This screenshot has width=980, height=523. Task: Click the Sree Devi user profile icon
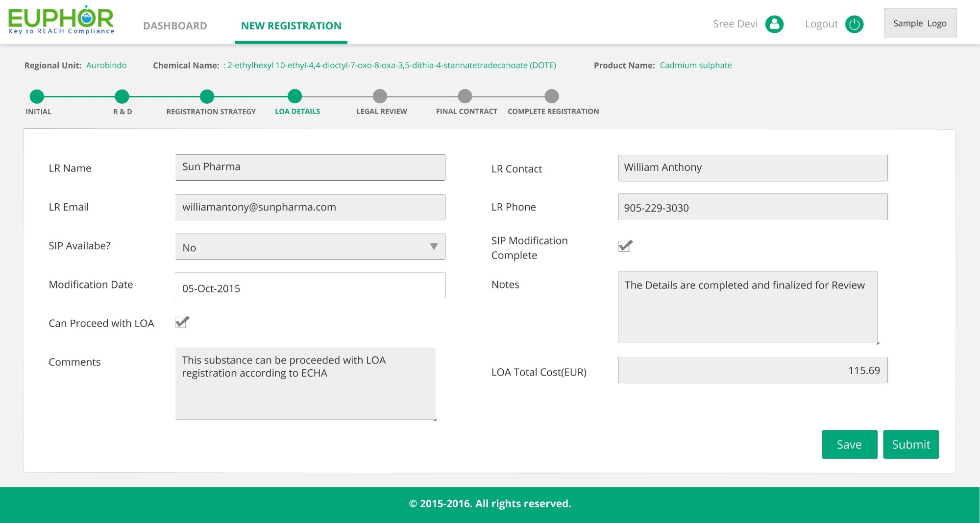click(774, 24)
